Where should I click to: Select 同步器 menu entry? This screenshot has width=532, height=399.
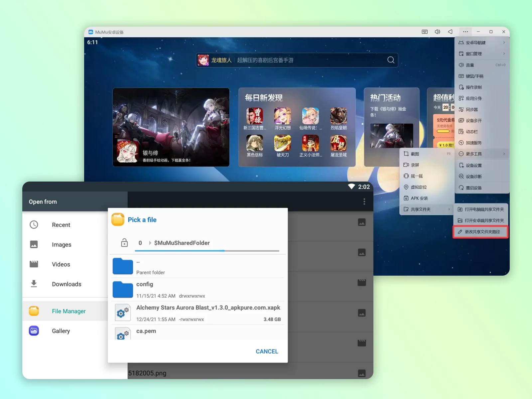(482, 109)
